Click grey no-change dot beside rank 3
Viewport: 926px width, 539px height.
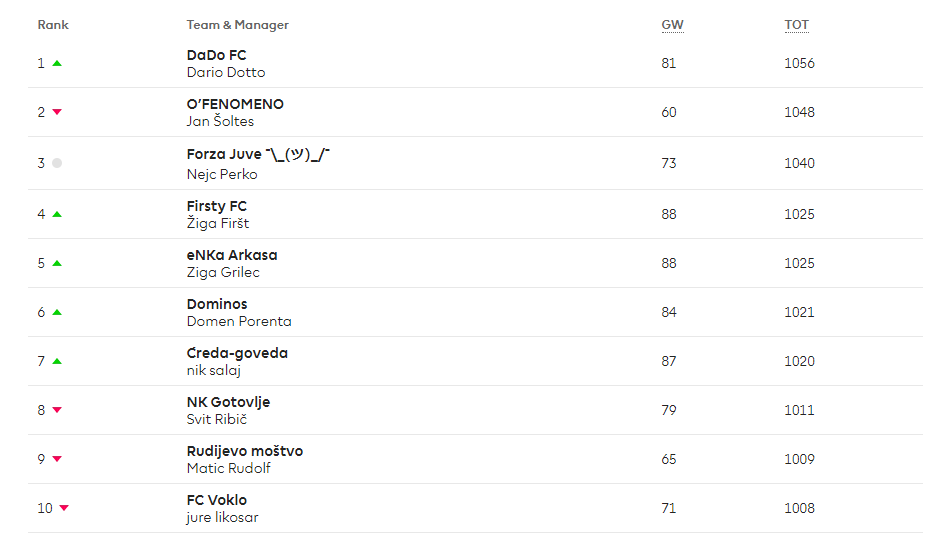pos(57,163)
